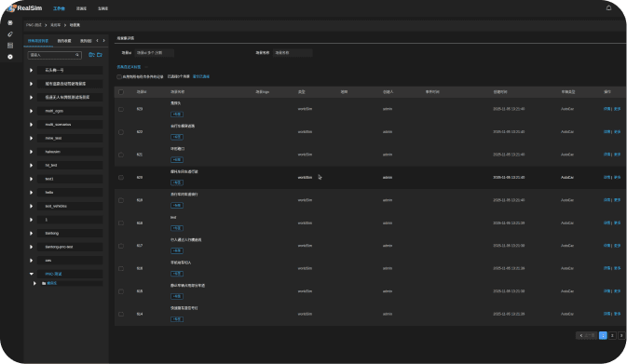Open the details link of the first row
This screenshot has width=627, height=364.
[607, 109]
